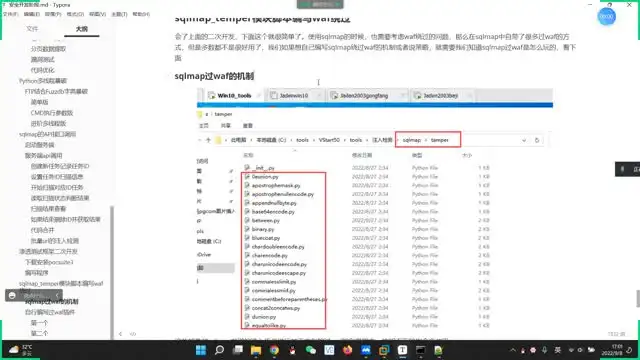Open taskbar Search
The width and height of the screenshot is (640, 360).
click(220, 350)
